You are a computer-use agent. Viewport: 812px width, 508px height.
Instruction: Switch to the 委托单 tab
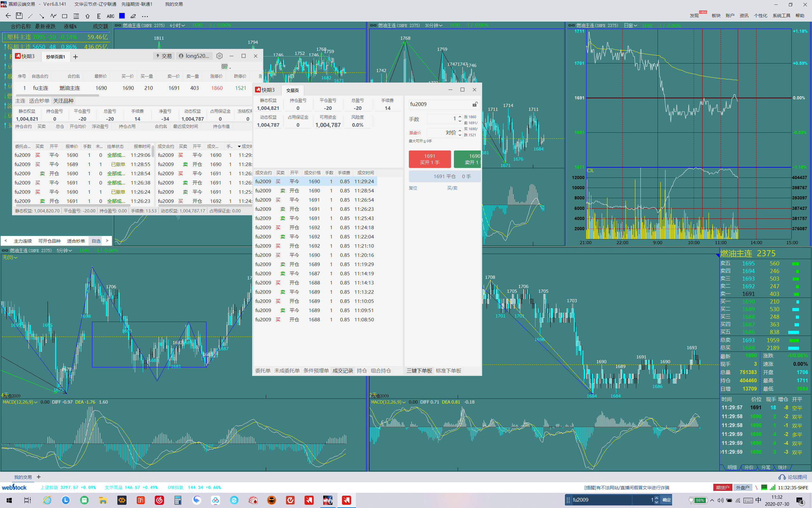[x=263, y=371]
